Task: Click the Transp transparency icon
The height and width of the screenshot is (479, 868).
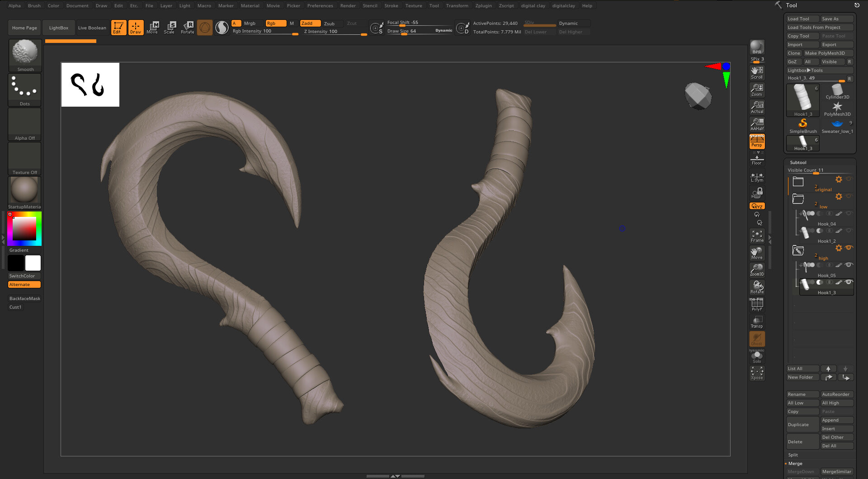Action: click(757, 322)
